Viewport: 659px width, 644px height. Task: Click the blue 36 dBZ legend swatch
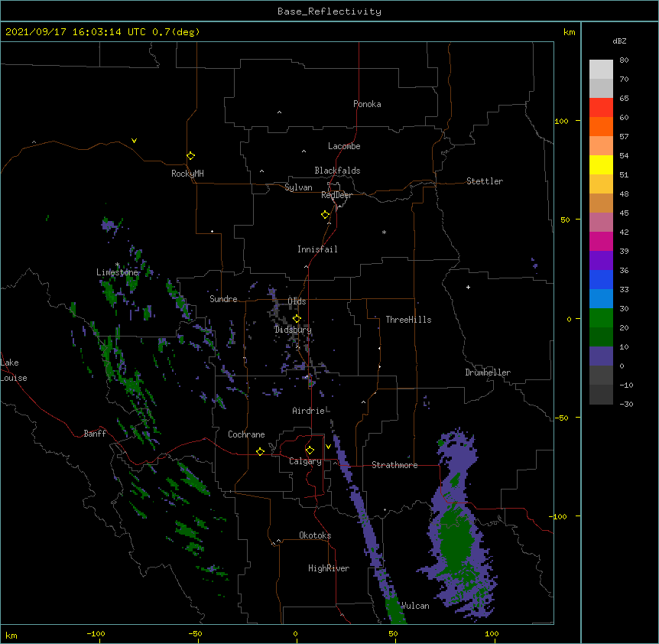[x=601, y=279]
